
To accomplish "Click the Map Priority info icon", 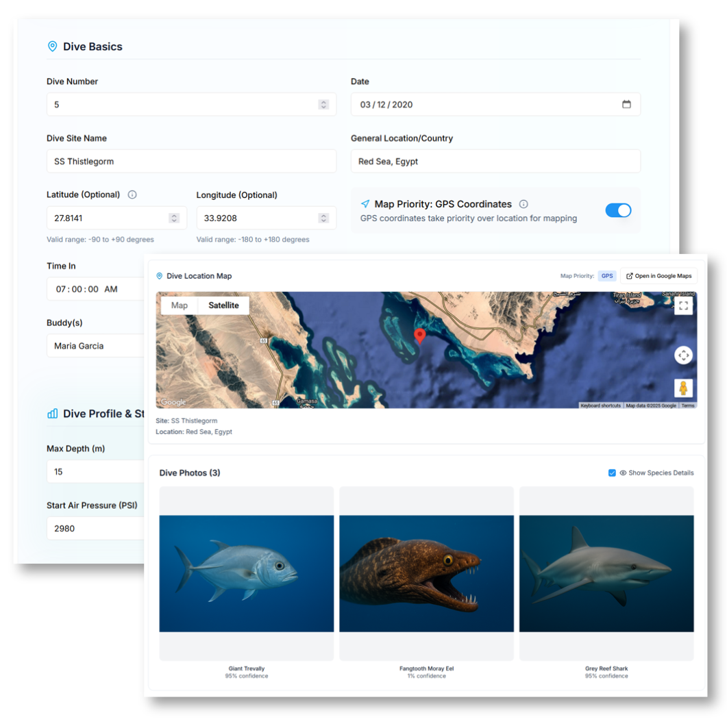I will 523,204.
